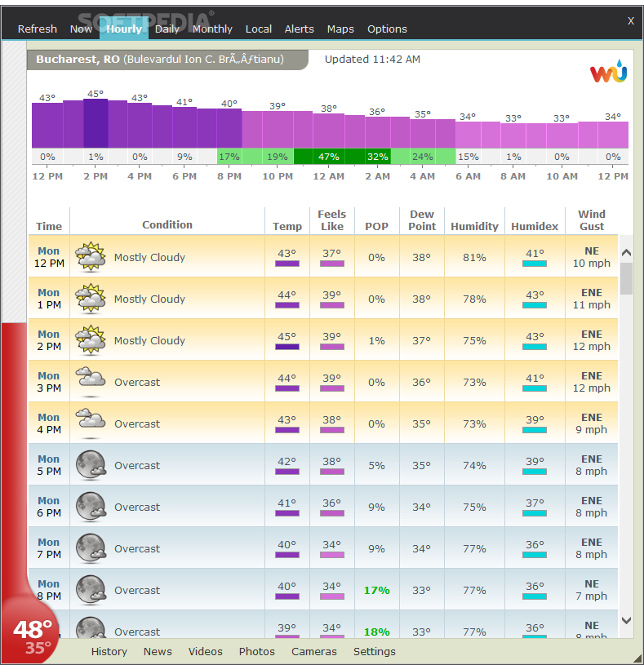
Task: Click the 6 AM label on chart axis
Action: [468, 176]
